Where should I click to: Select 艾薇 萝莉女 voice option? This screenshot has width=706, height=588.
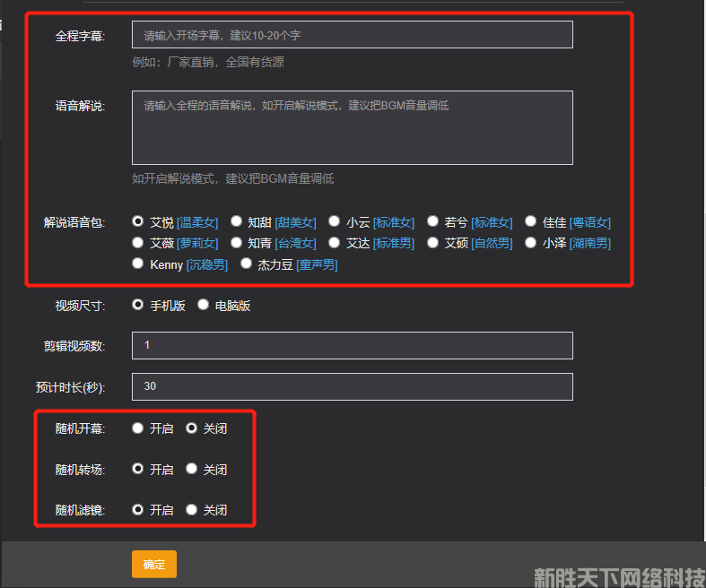click(x=138, y=243)
